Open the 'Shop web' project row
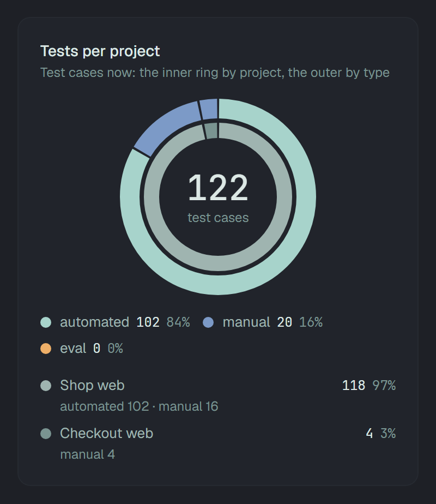Viewport: 436px width, 504px height. (x=218, y=395)
